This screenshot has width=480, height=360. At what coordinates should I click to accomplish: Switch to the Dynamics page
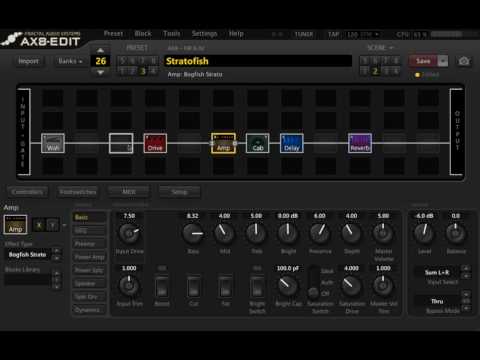tap(89, 310)
